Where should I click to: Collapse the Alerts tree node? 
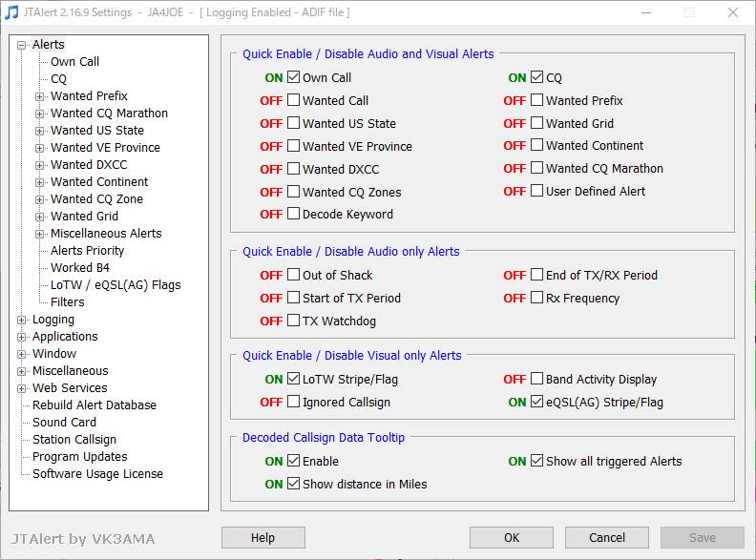[21, 45]
